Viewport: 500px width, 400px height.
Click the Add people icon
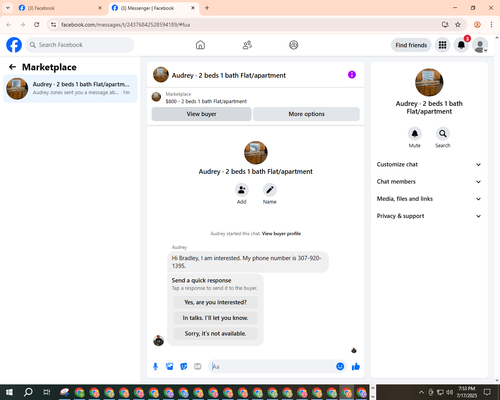coord(241,190)
